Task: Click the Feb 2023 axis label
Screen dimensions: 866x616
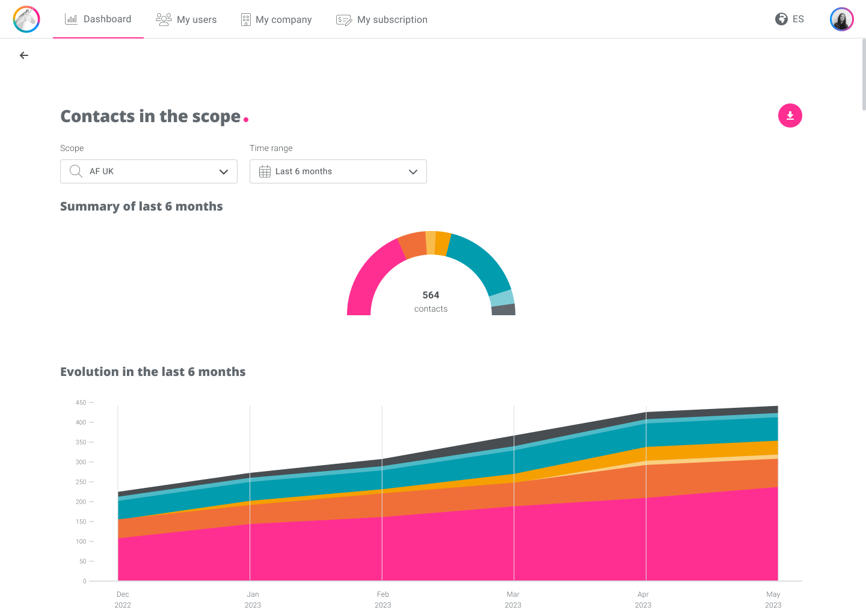Action: (x=383, y=600)
